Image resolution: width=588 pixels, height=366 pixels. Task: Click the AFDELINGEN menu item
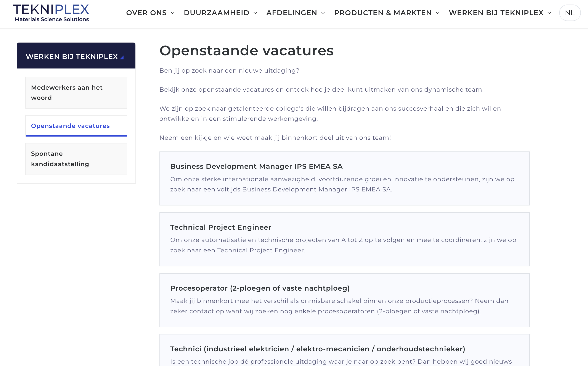point(292,13)
